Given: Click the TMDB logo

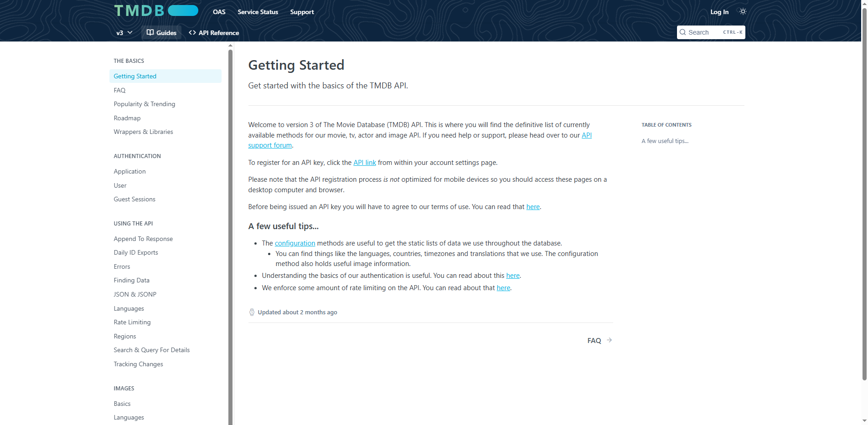Looking at the screenshot, I should point(139,10).
